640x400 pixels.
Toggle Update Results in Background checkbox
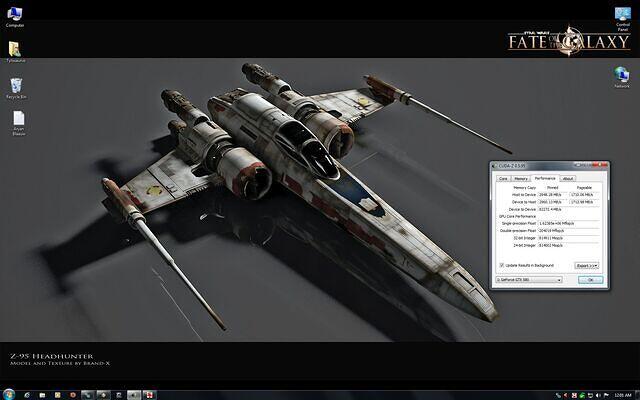(x=502, y=265)
